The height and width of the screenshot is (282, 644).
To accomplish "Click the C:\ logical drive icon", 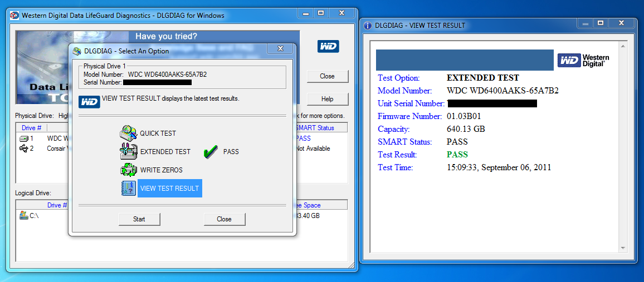I will click(x=24, y=215).
